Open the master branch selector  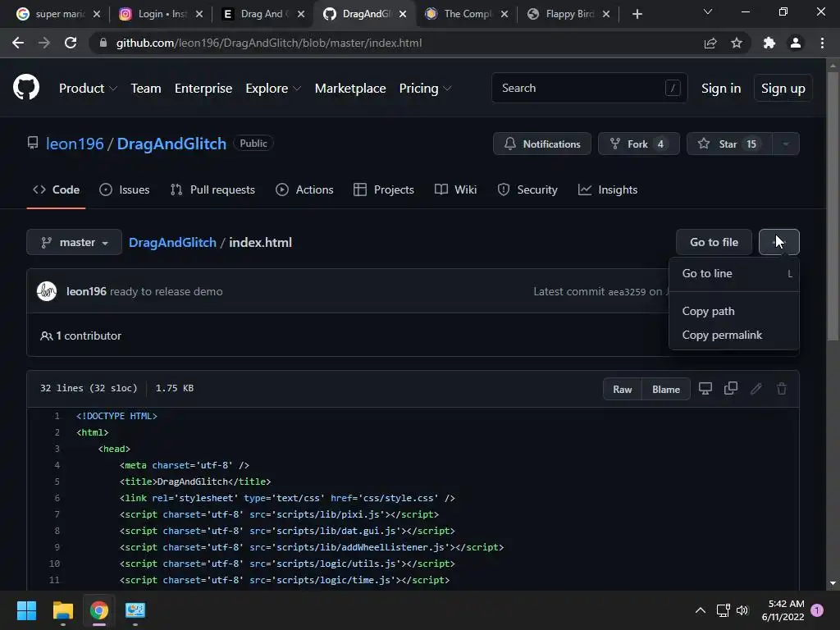(74, 242)
